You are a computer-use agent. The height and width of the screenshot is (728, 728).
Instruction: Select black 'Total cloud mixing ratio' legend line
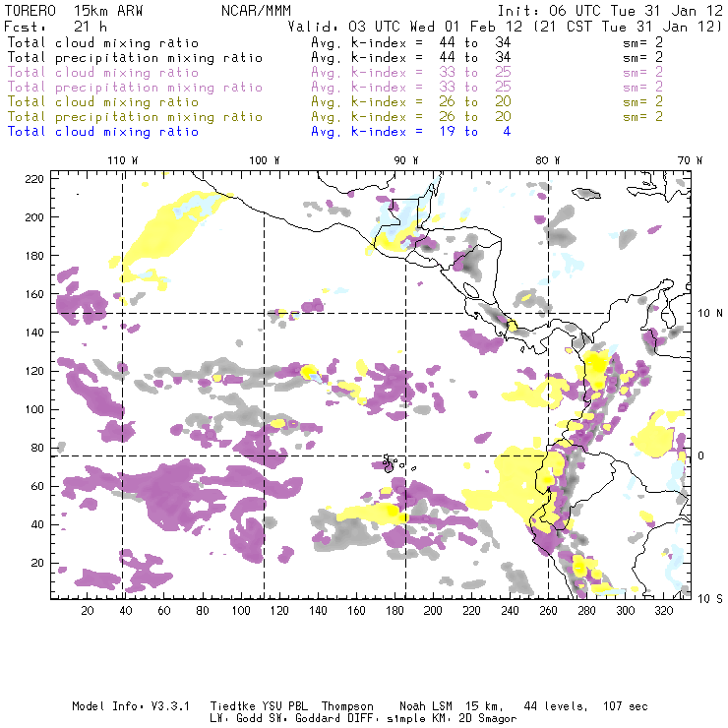point(103,42)
